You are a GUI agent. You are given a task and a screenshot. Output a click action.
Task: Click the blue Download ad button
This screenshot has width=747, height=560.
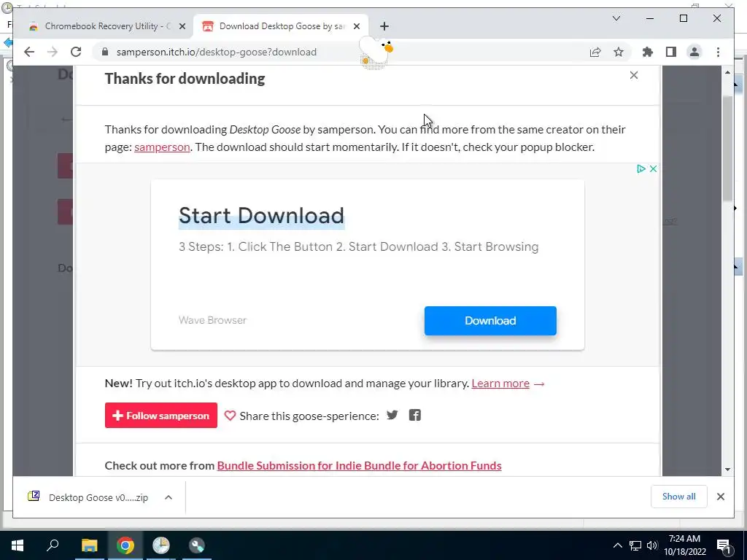click(x=490, y=321)
